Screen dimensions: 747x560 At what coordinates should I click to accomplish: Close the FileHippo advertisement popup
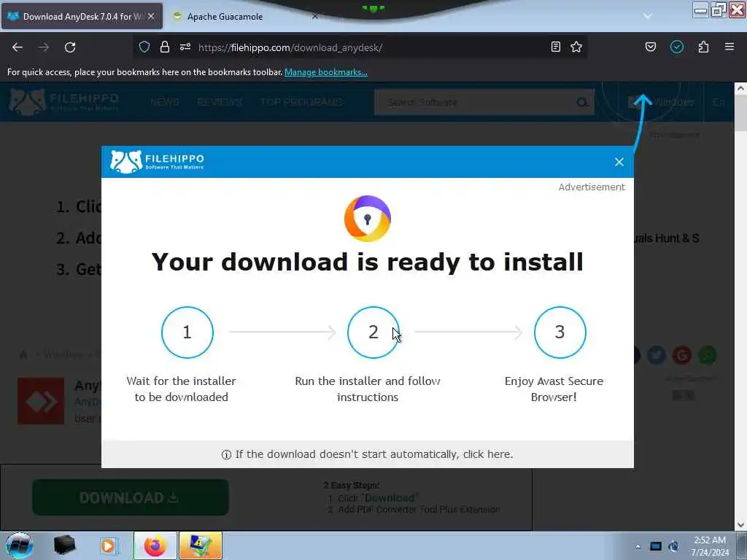tap(619, 162)
